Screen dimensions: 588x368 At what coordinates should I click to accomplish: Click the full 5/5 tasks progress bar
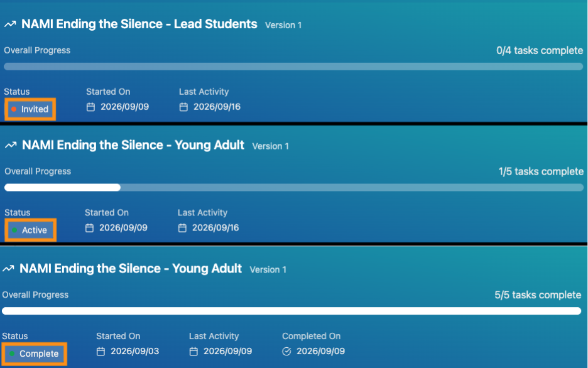(291, 311)
